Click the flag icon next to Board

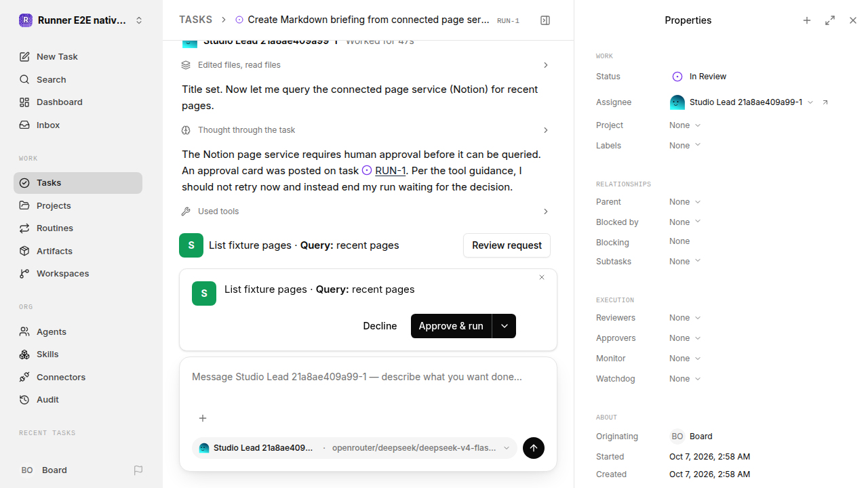click(x=138, y=470)
